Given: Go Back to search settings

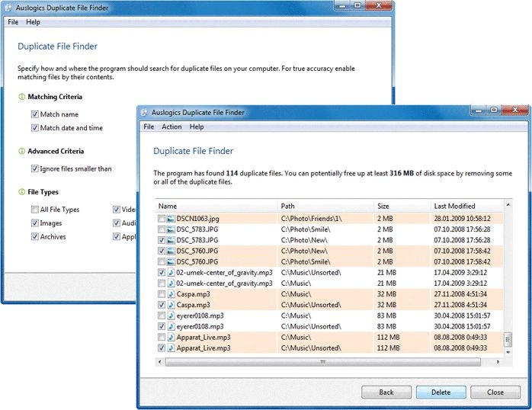Looking at the screenshot, I should point(386,392).
